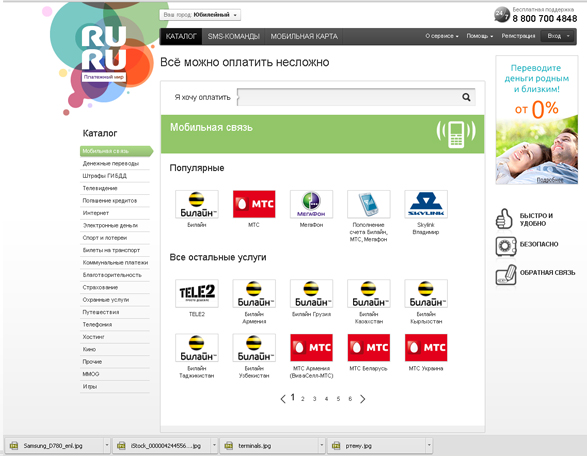587x456 pixels.
Task: Choose the МТС Беларусь logo
Action: pos(368,348)
